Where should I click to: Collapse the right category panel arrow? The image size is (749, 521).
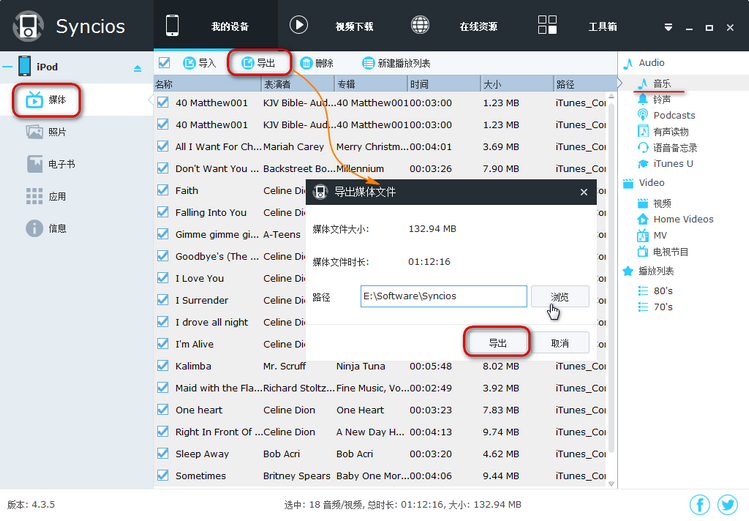(620, 84)
